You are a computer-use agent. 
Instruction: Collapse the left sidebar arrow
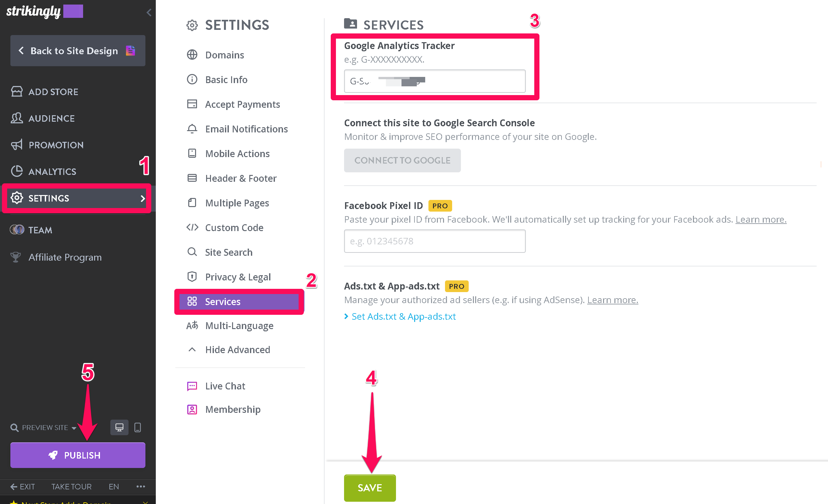149,12
